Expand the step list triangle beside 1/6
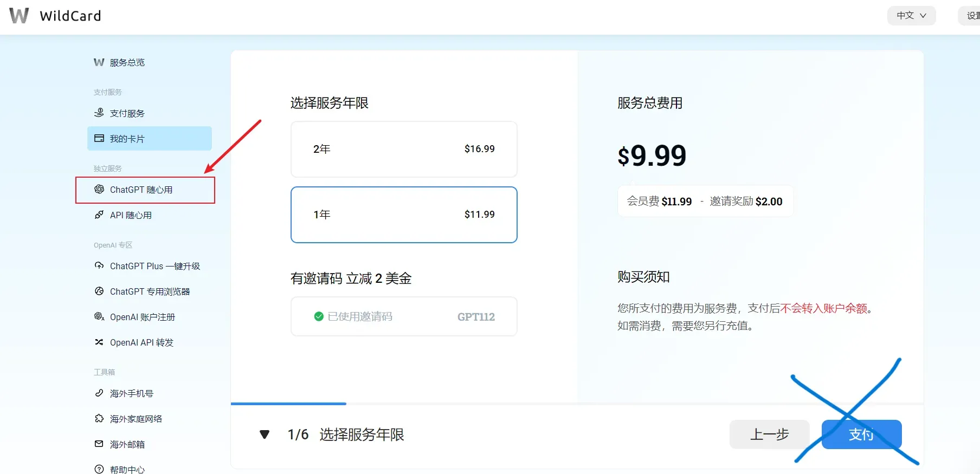Screen dimensions: 980x474 click(265, 434)
